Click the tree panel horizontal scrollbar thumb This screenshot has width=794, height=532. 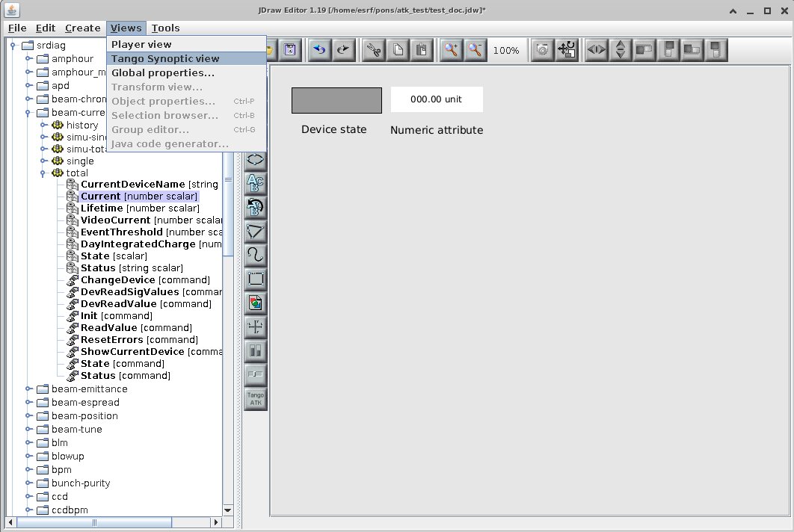click(x=94, y=522)
